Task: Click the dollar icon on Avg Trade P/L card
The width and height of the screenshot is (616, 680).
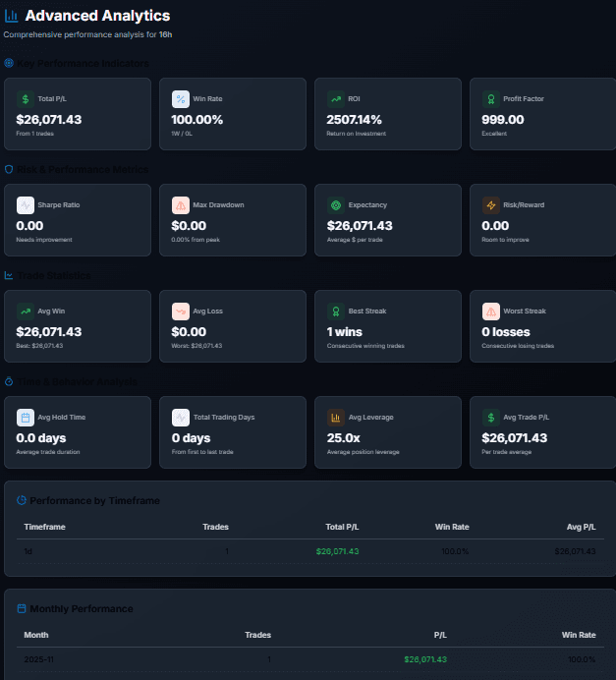Action: click(490, 418)
